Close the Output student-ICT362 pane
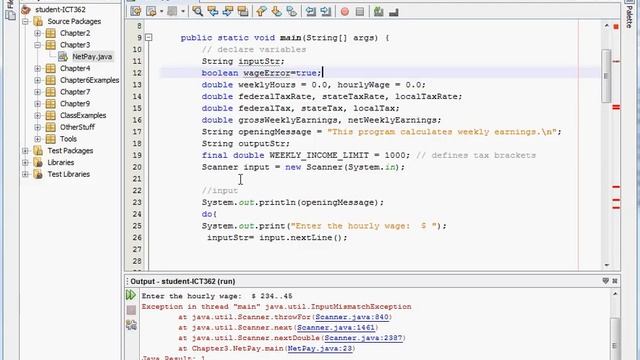The height and width of the screenshot is (360, 640). [x=615, y=281]
